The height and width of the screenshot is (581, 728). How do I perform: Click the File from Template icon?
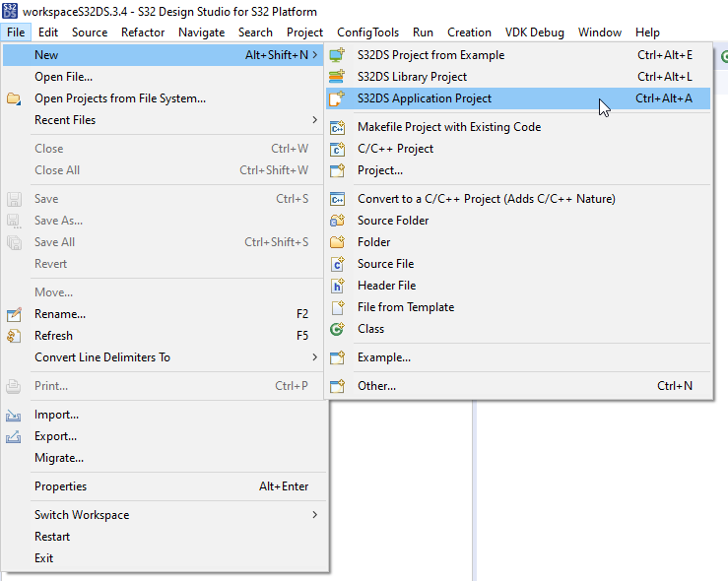click(x=338, y=307)
